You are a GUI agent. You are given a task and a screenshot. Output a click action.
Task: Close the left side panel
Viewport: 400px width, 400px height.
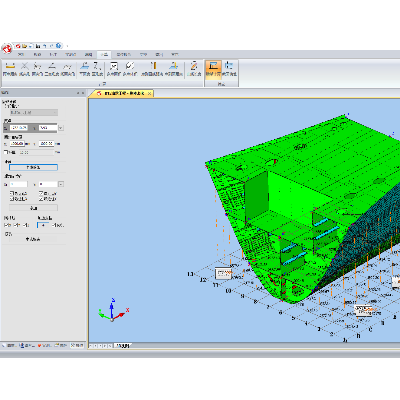83,93
